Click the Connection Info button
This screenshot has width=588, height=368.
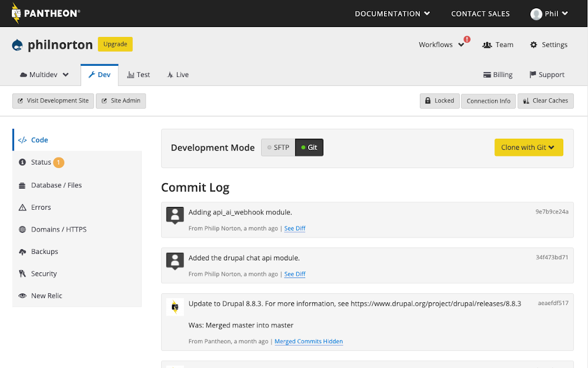click(x=488, y=101)
